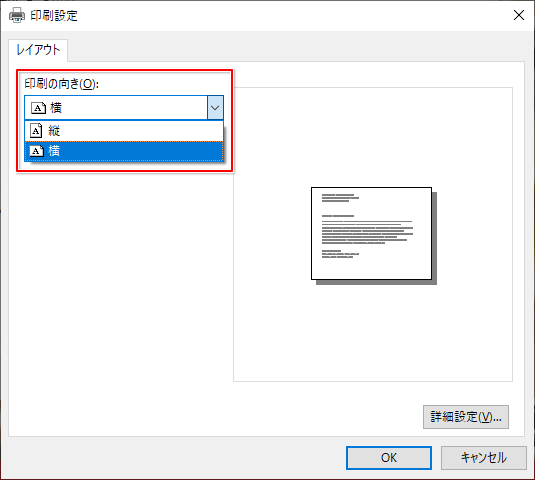
Task: Click the landscape page icon in the highlighted 横 row
Action: pyautogui.click(x=37, y=151)
